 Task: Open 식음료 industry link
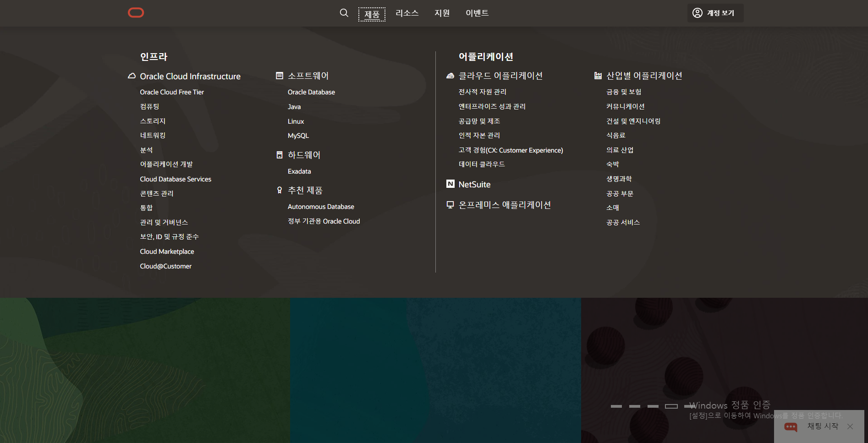616,135
